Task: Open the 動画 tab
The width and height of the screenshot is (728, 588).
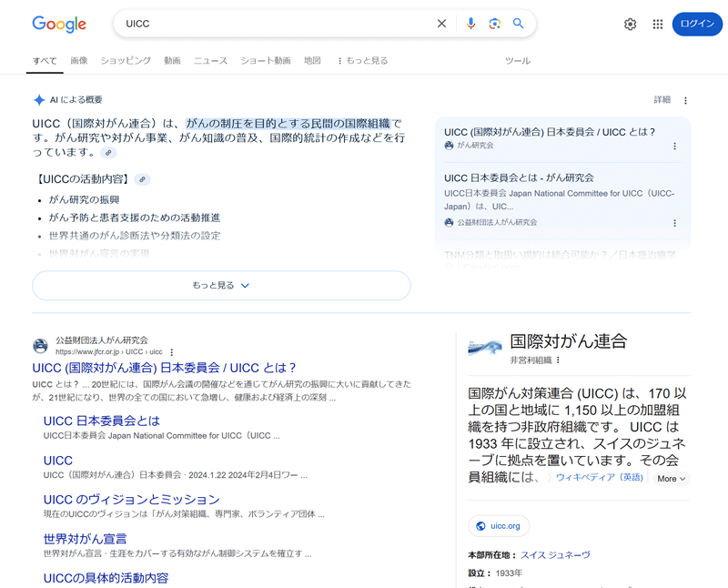Action: tap(172, 61)
